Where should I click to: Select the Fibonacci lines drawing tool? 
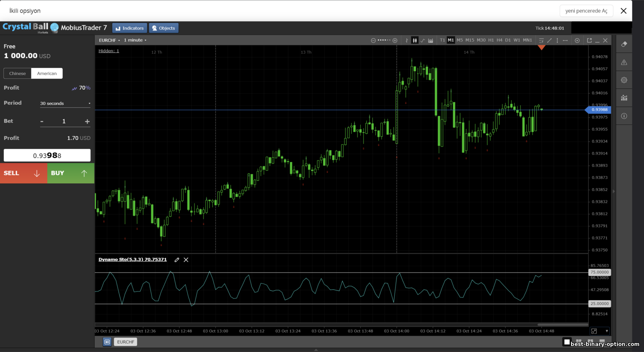[x=541, y=40]
